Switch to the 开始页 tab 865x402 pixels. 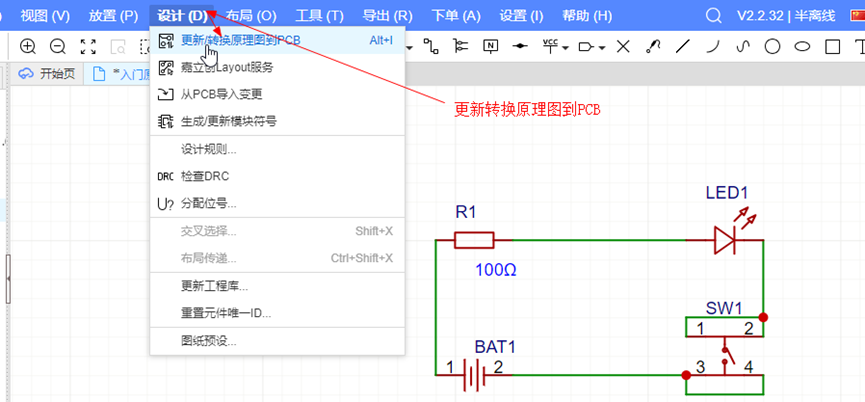(x=47, y=74)
